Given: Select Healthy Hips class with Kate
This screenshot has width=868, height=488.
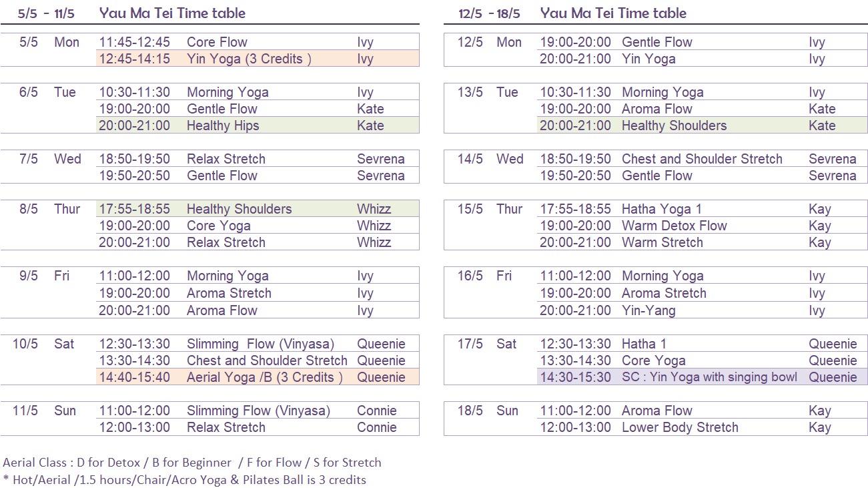Looking at the screenshot, I should coord(258,126).
